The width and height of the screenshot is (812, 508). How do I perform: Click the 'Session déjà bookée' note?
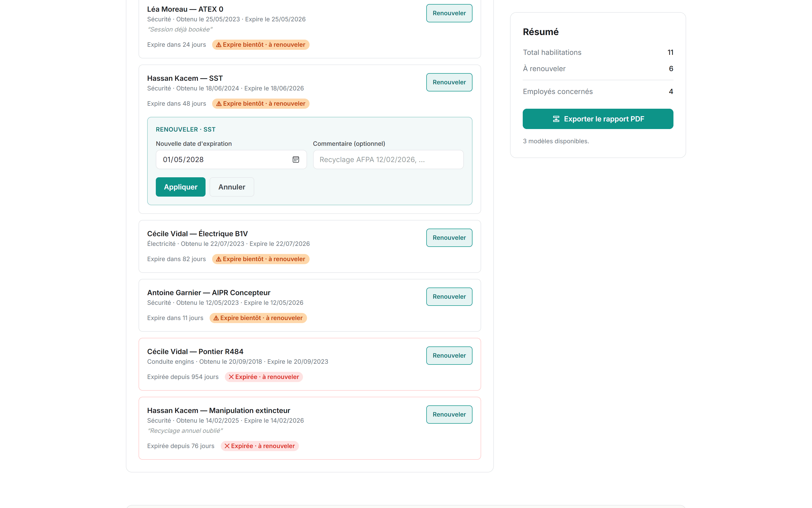[180, 29]
